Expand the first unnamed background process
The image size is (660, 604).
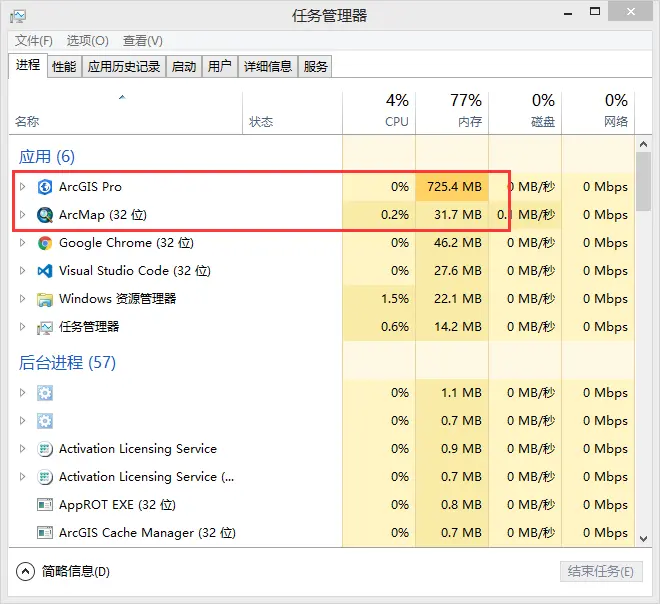pyautogui.click(x=23, y=393)
